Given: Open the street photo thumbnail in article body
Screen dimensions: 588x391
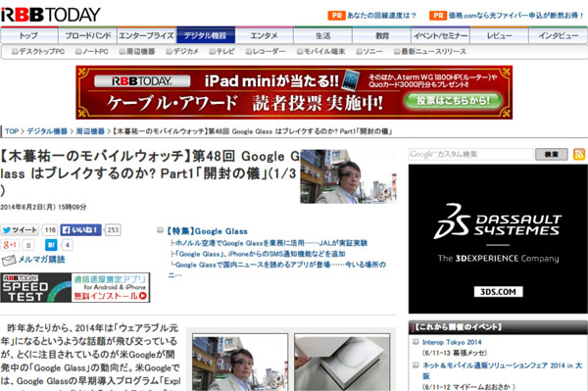Looking at the screenshot, I should coord(240,362).
